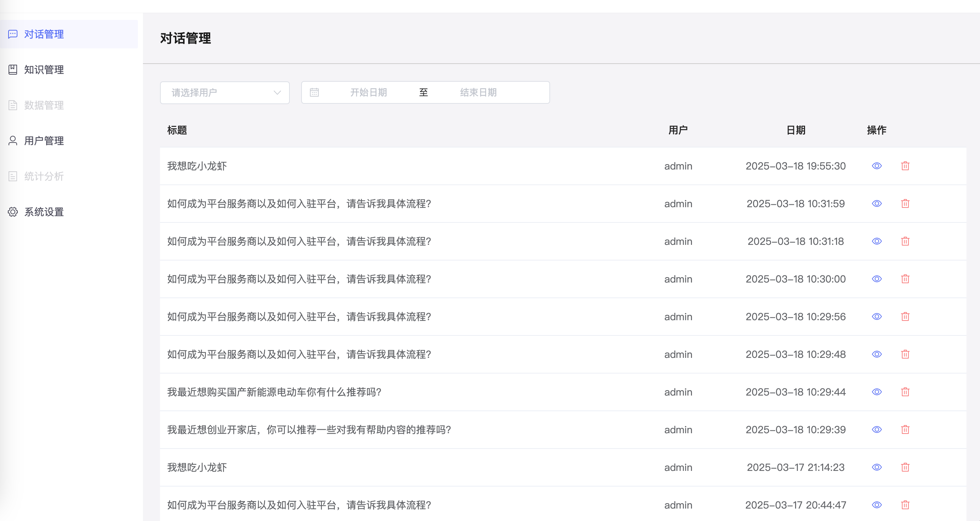Click the date 2025-03-18 10:29:44

pos(795,392)
